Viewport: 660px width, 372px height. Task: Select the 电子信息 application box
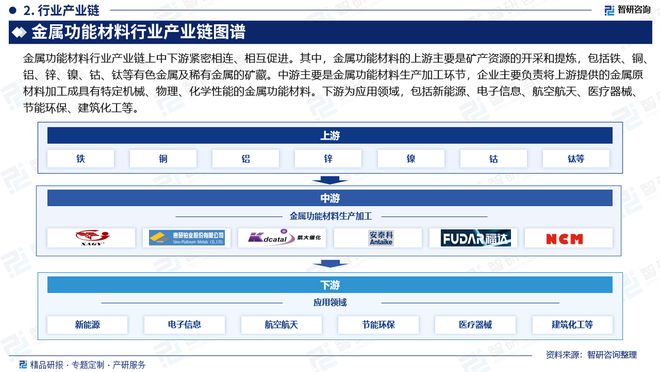184,324
